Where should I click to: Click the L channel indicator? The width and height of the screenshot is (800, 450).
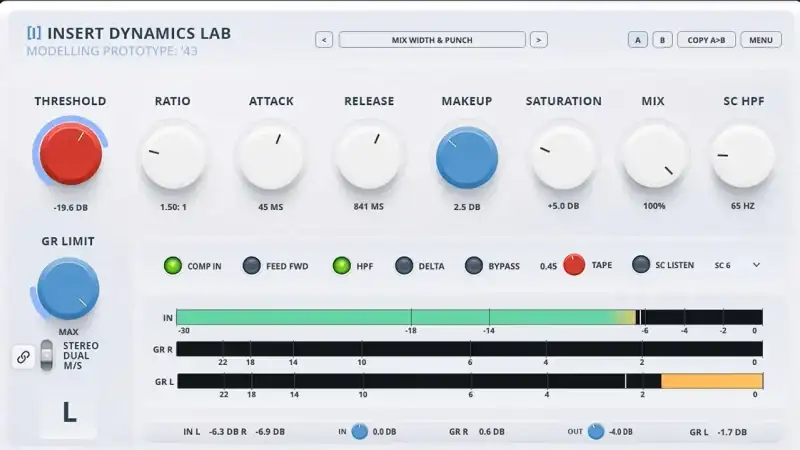(x=69, y=412)
